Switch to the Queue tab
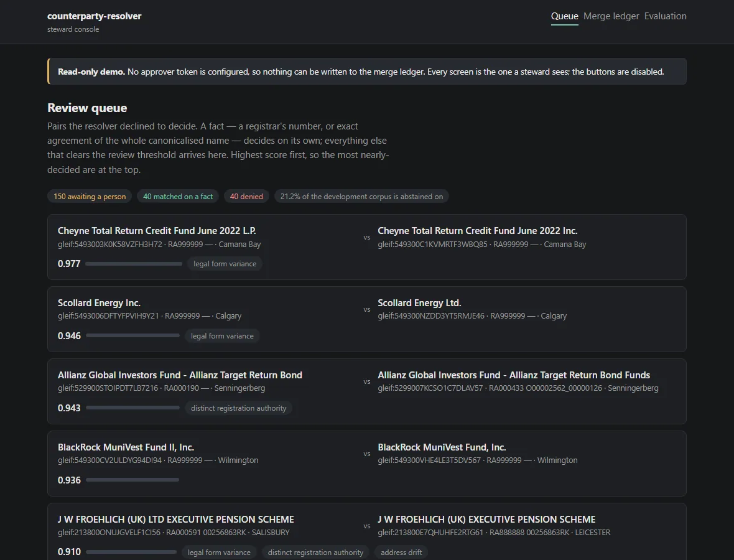This screenshot has height=560, width=734. coord(564,16)
